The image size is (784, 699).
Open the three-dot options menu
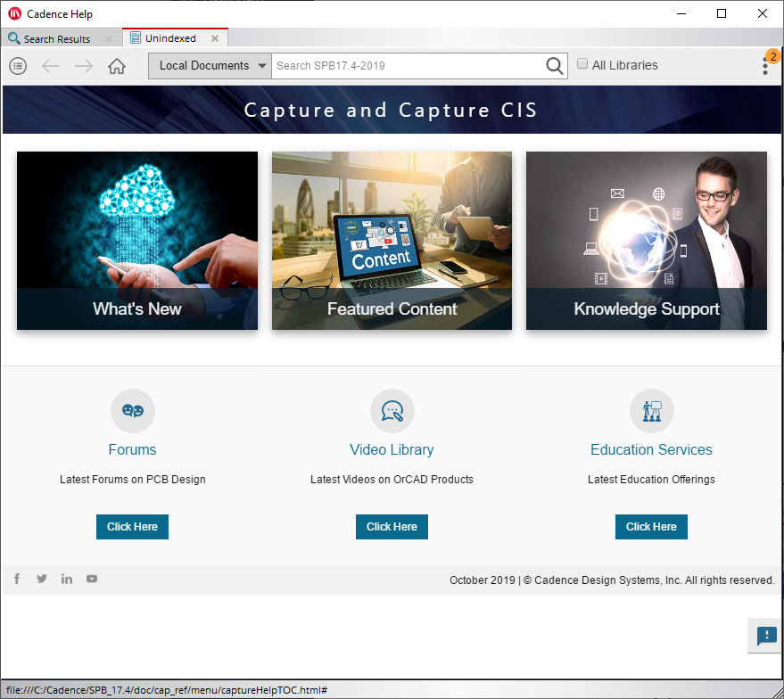tap(765, 67)
